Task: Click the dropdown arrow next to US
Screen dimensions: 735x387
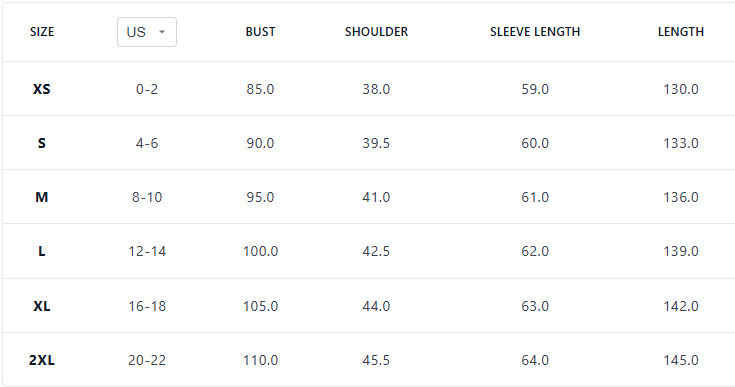Action: click(162, 32)
